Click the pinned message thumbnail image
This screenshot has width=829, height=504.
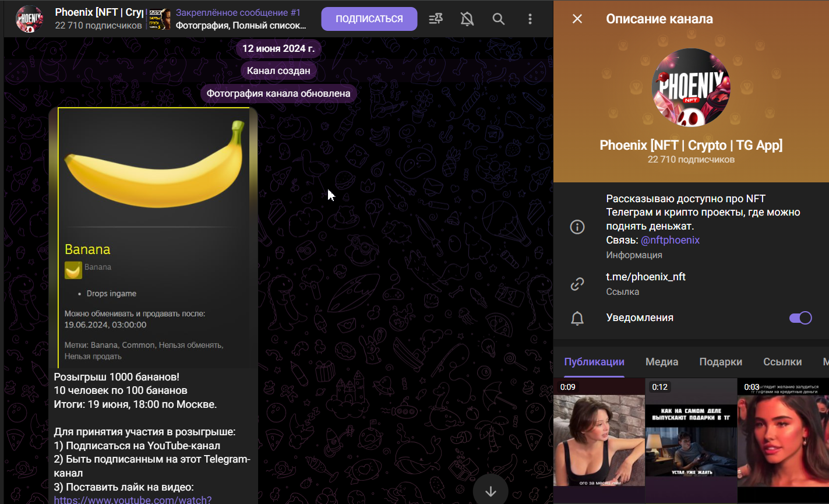[x=158, y=19]
